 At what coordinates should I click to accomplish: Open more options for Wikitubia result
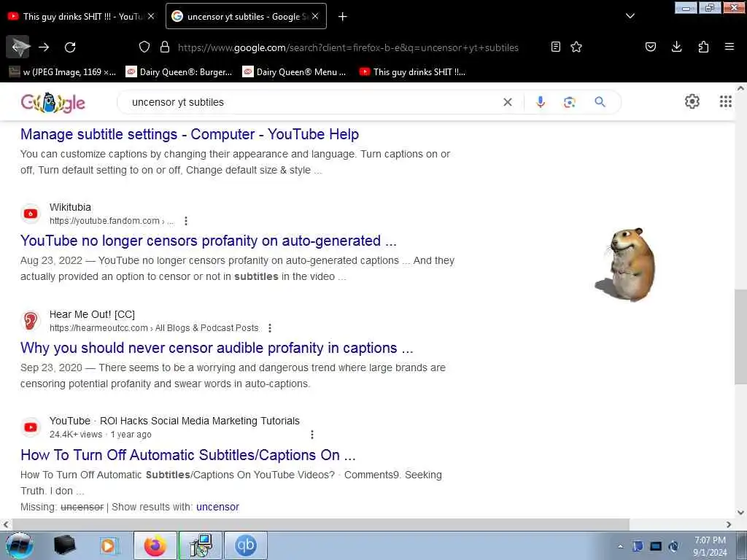tap(186, 221)
